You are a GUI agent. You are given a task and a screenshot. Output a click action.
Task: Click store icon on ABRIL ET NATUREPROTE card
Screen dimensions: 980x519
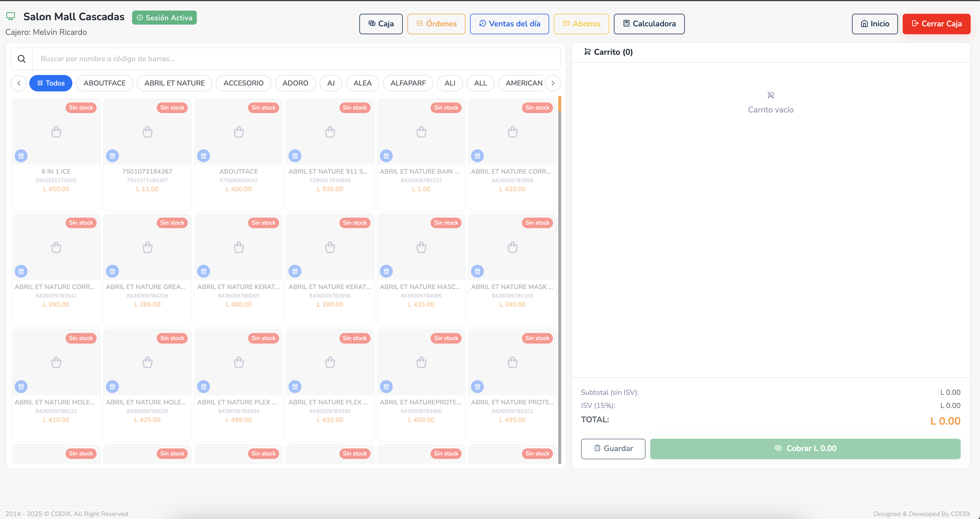pos(387,387)
